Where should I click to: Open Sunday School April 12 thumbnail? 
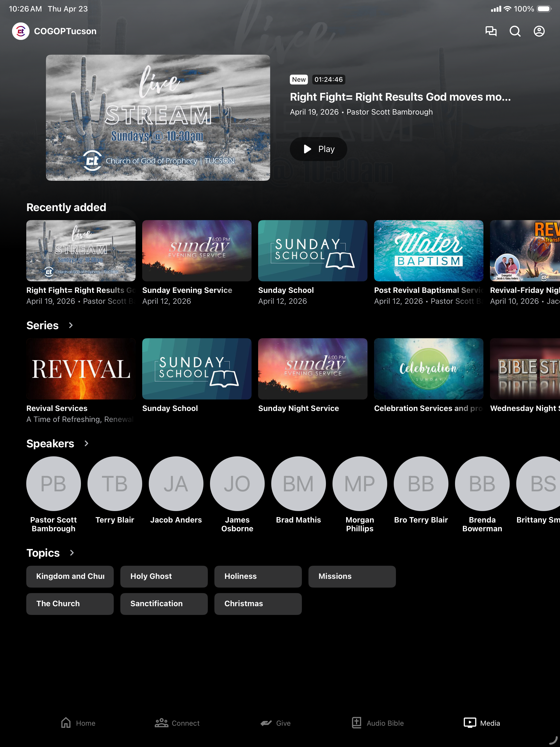[313, 250]
